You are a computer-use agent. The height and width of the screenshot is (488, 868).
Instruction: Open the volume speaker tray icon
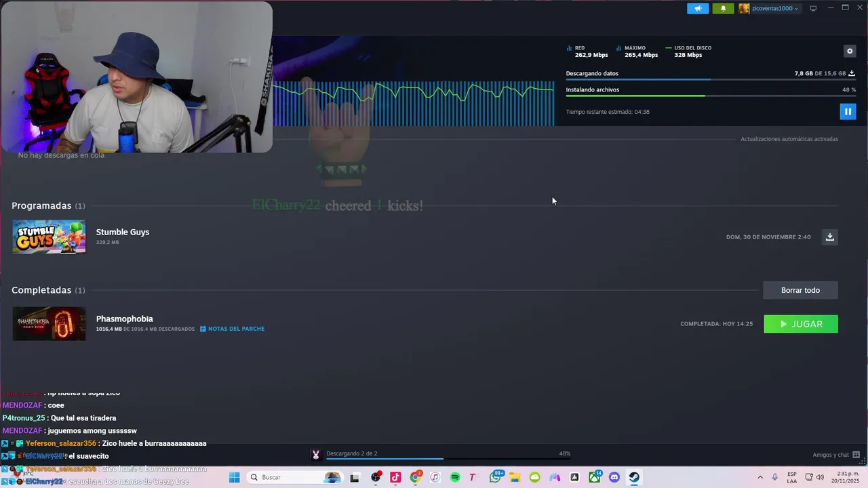pos(820,477)
